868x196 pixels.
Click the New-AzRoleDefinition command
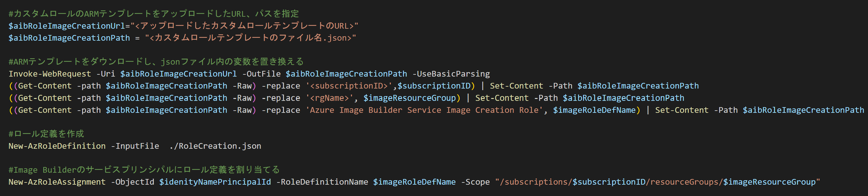click(x=57, y=146)
